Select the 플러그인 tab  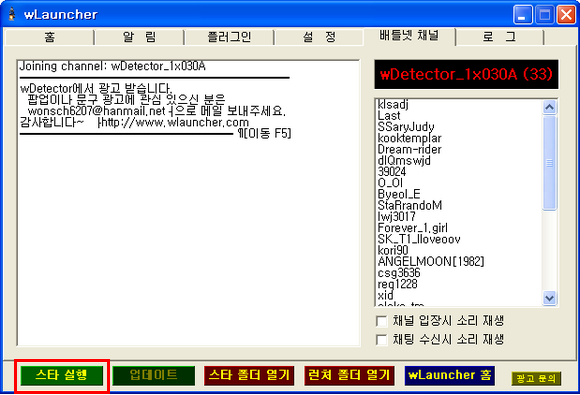click(229, 37)
